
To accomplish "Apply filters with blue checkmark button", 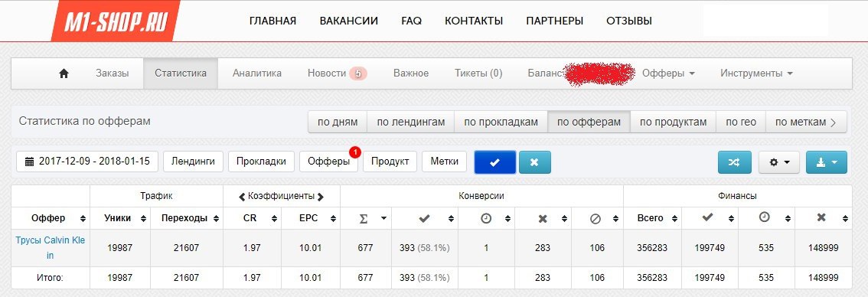I will (x=495, y=162).
